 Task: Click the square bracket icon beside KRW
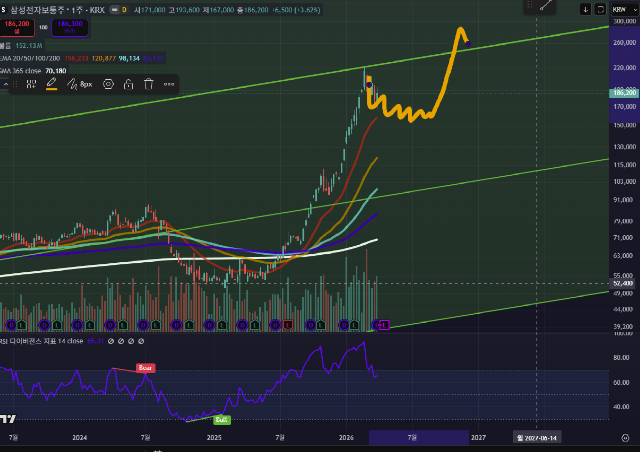pyautogui.click(x=600, y=9)
